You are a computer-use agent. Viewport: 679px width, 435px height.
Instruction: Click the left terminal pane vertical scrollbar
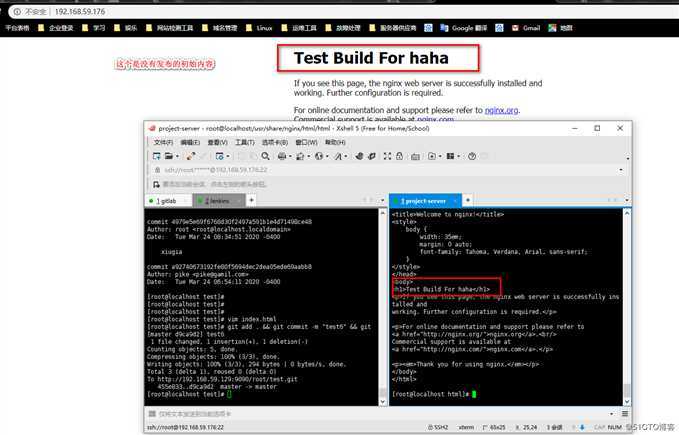tap(382, 307)
